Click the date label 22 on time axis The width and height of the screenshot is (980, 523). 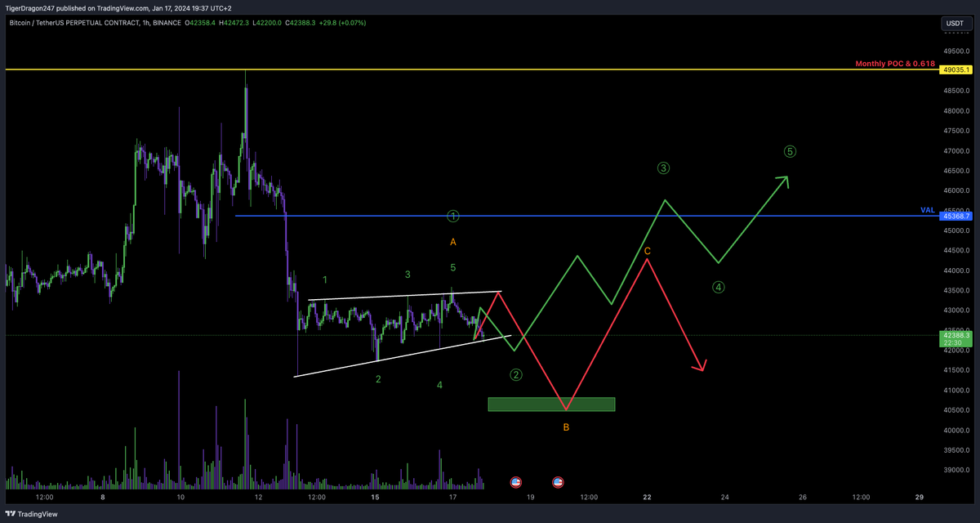point(648,497)
